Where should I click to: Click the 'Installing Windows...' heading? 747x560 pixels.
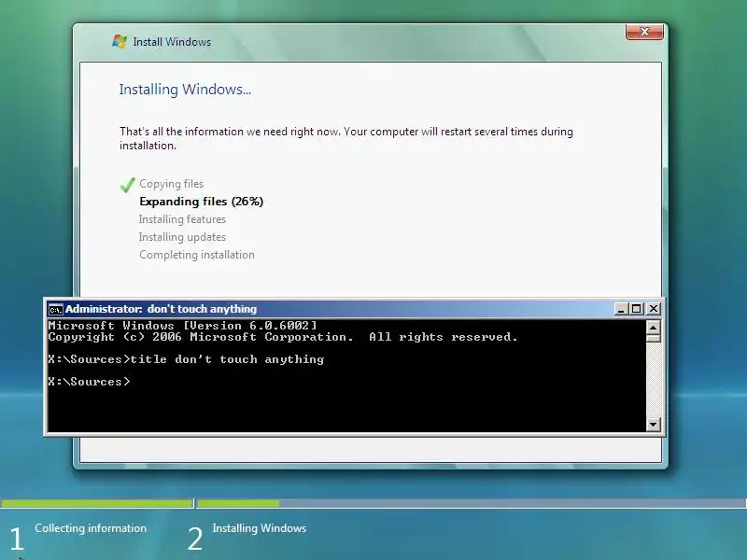[x=185, y=90]
